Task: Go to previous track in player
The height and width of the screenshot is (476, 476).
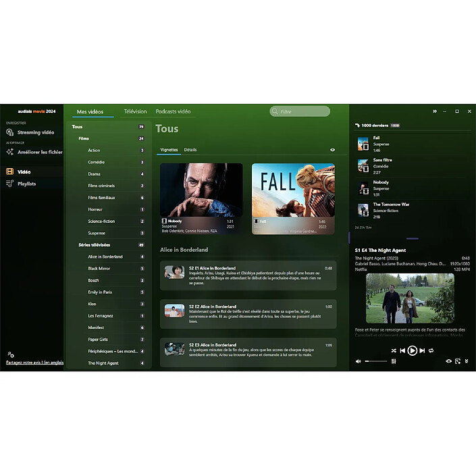Action: 402,350
